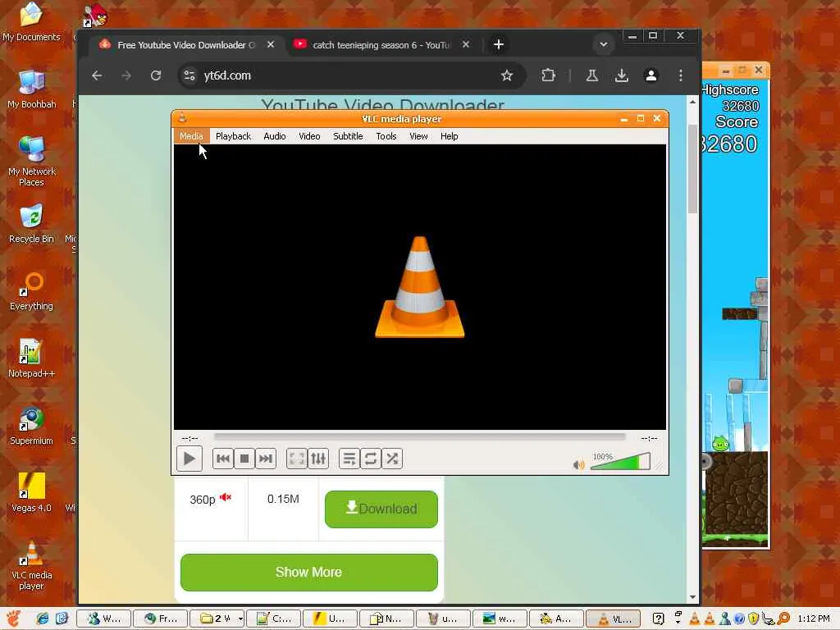
Task: Launch Notepad++ from the desktop
Action: coord(32,358)
